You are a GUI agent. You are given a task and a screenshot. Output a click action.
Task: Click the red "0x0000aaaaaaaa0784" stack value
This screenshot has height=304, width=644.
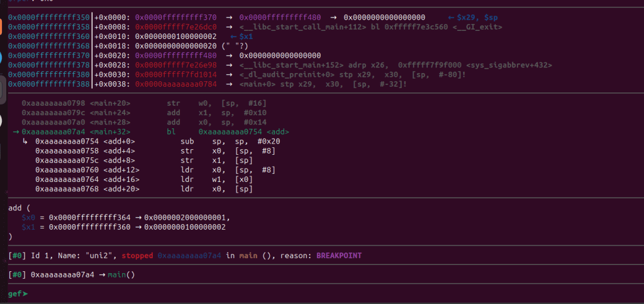tap(176, 84)
